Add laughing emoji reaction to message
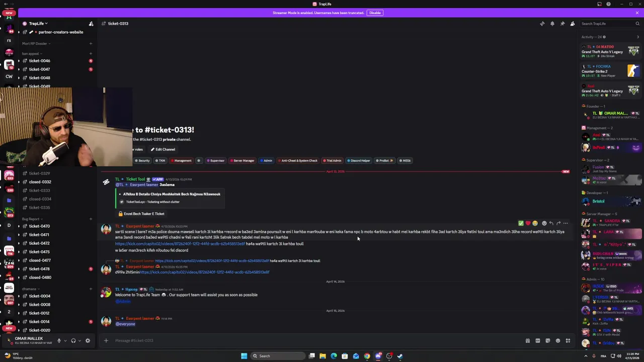 pos(535,223)
